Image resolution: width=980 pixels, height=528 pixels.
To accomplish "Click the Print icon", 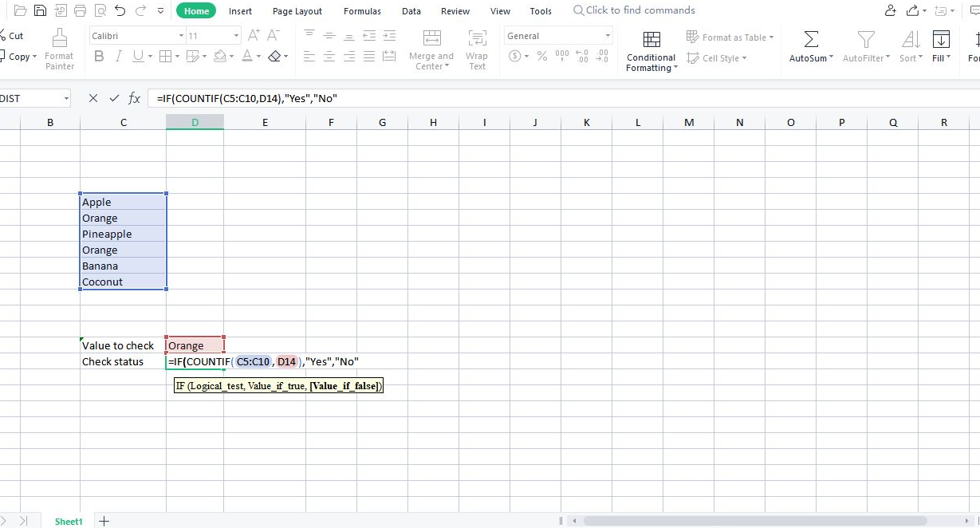I will click(80, 10).
